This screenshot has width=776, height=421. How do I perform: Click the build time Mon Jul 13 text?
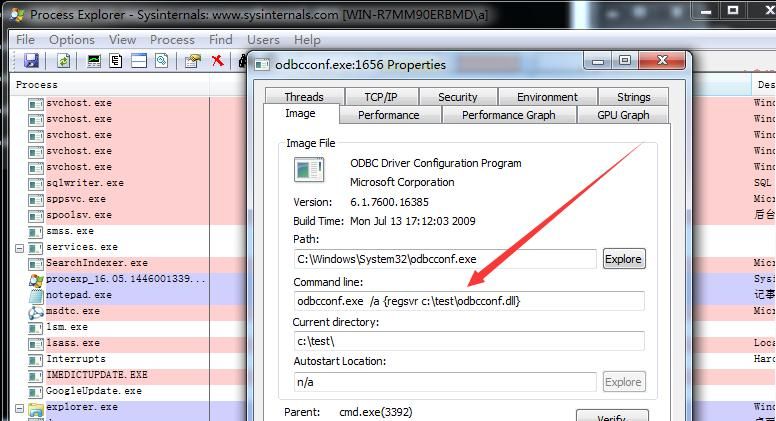[x=413, y=221]
